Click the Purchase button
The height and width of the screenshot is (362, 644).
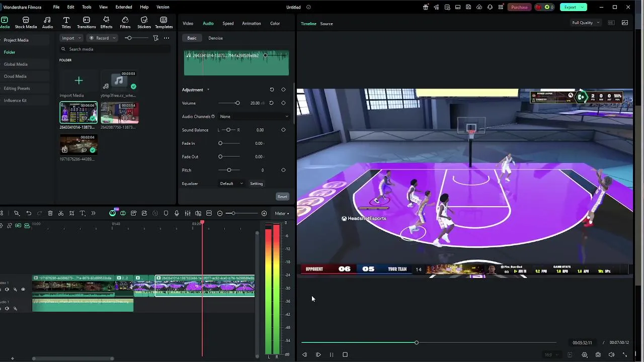(519, 7)
